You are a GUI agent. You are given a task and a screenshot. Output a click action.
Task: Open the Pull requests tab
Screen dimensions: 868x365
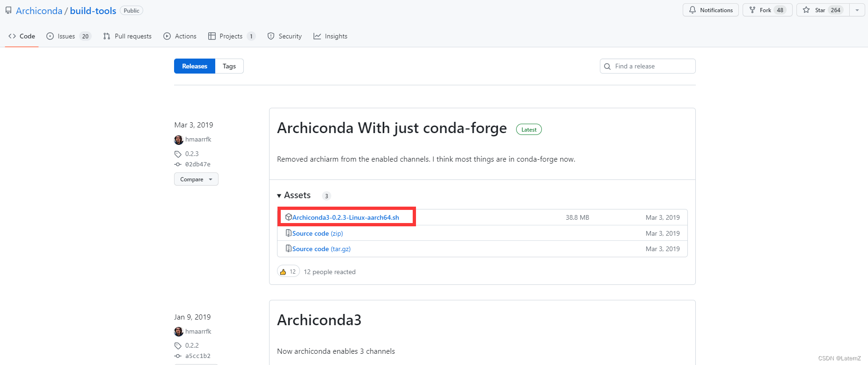127,36
